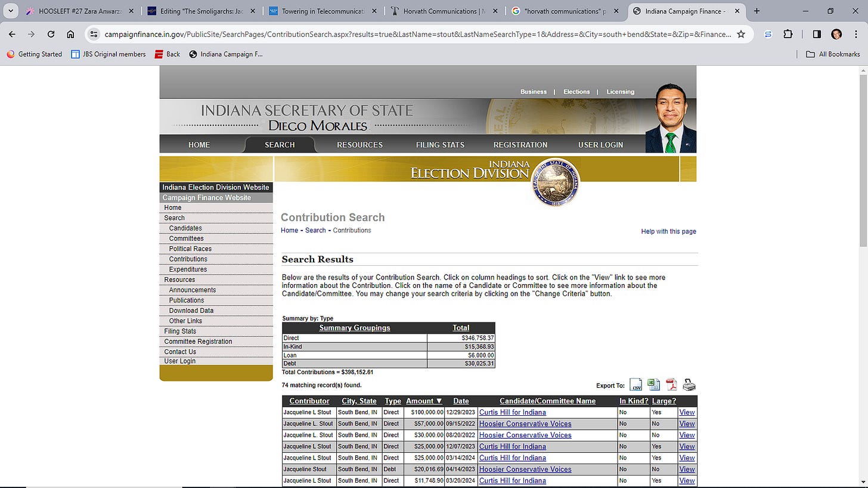
Task: Click Help with this page link
Action: point(668,231)
